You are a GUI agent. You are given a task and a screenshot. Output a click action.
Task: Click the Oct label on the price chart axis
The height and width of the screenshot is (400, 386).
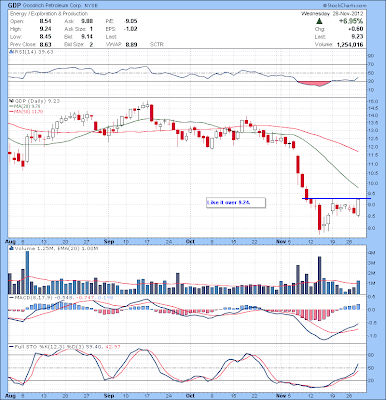coord(190,241)
